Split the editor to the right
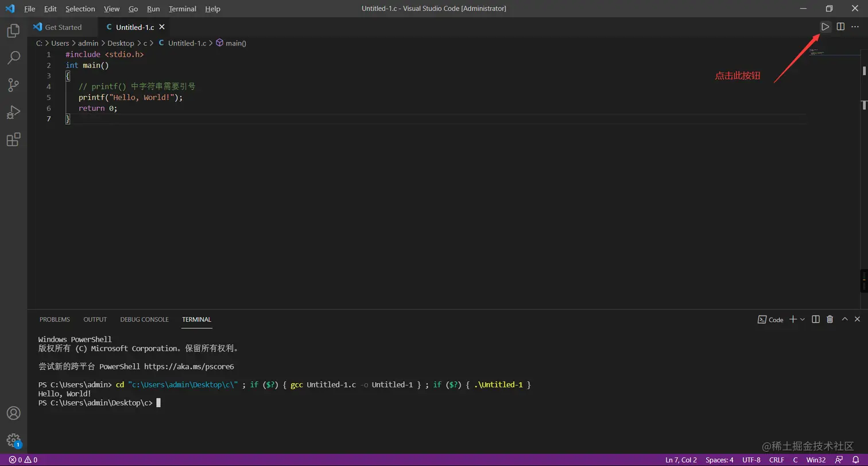 (x=840, y=26)
